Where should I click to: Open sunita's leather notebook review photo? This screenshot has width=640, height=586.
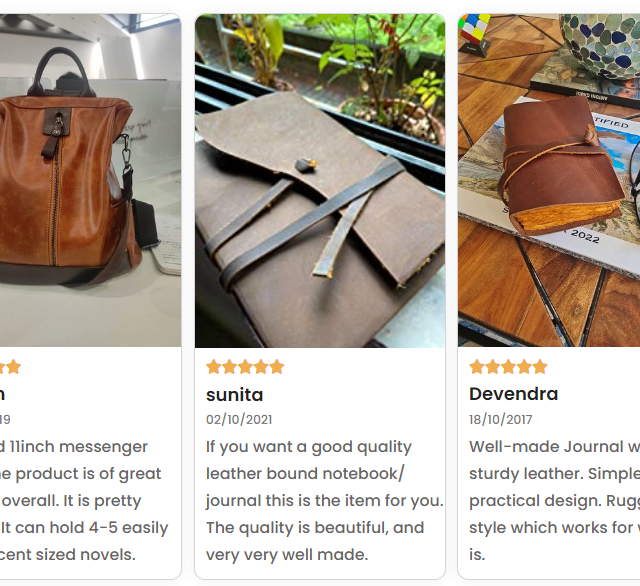pos(320,181)
